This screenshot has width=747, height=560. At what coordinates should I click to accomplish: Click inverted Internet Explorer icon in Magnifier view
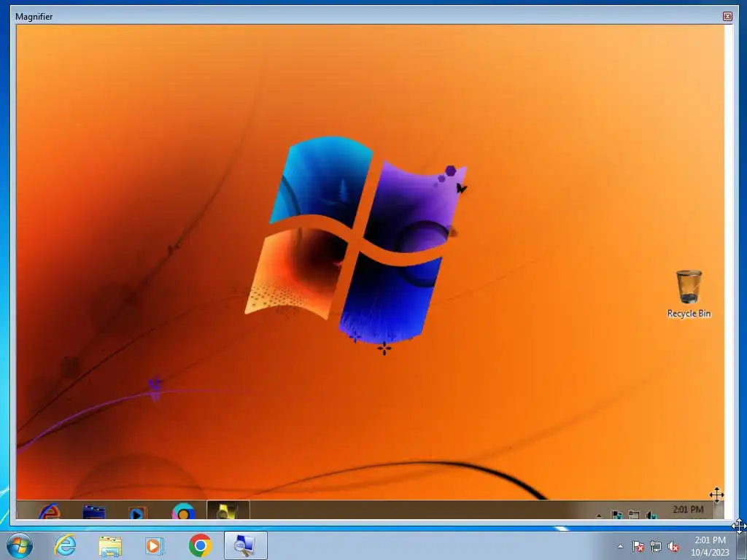pos(50,511)
